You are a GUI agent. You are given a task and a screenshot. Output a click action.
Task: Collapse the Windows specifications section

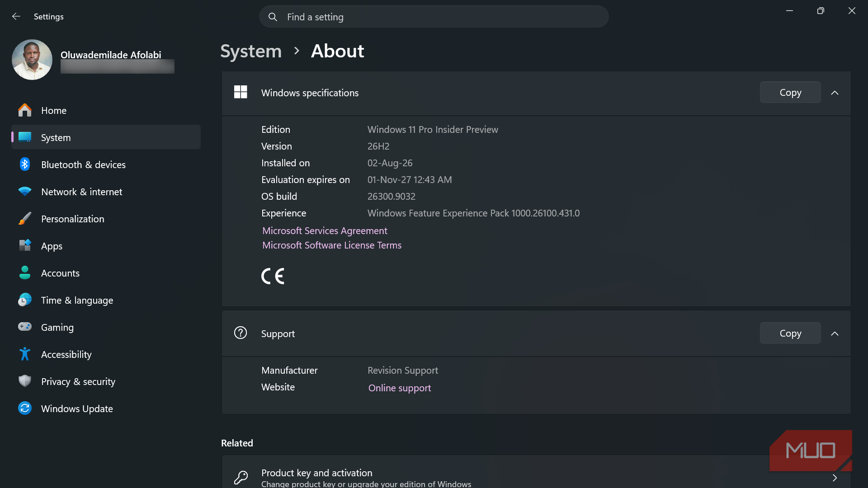coord(835,93)
